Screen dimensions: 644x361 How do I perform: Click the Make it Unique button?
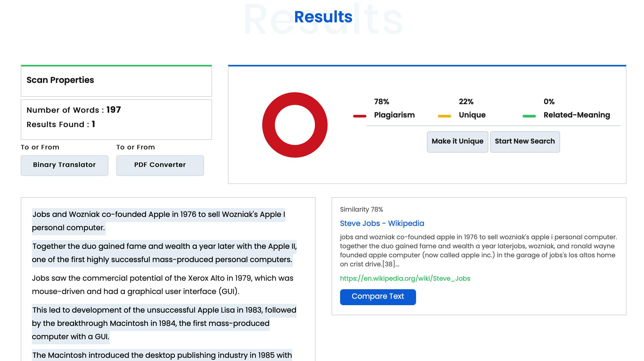click(457, 141)
